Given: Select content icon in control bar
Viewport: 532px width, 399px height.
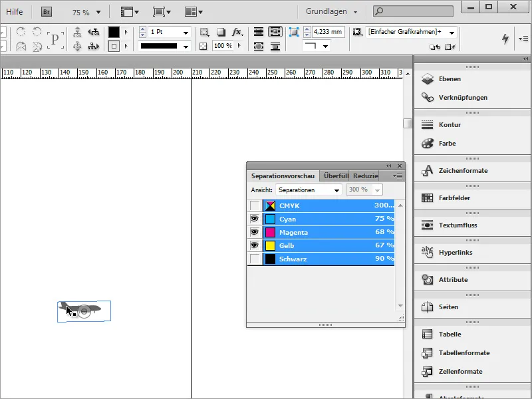Looking at the screenshot, I should [77, 46].
